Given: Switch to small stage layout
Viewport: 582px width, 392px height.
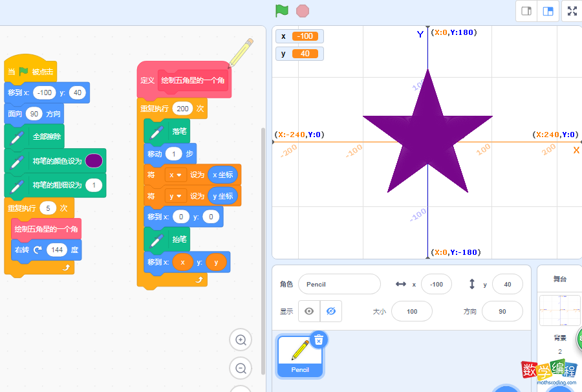Looking at the screenshot, I should tap(526, 11).
